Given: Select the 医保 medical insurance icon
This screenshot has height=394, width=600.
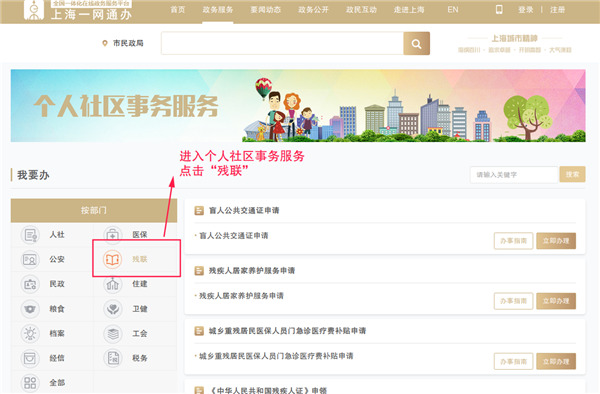Looking at the screenshot, I should pyautogui.click(x=112, y=235).
